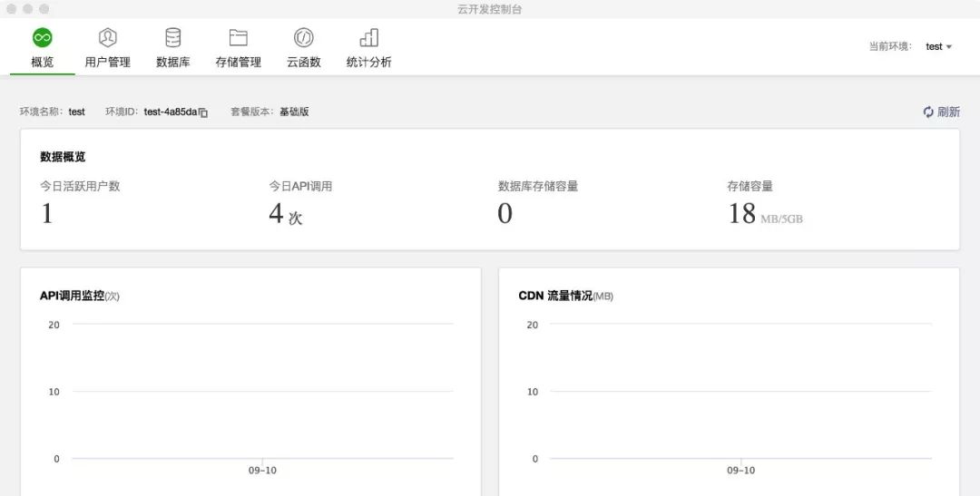980x496 pixels.
Task: Click the 18 MB/5GB storage value
Action: point(765,214)
